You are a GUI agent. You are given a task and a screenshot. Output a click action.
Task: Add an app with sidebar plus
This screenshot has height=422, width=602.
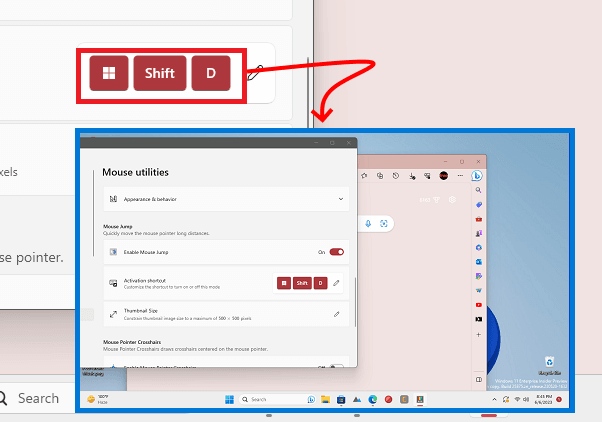tap(478, 334)
